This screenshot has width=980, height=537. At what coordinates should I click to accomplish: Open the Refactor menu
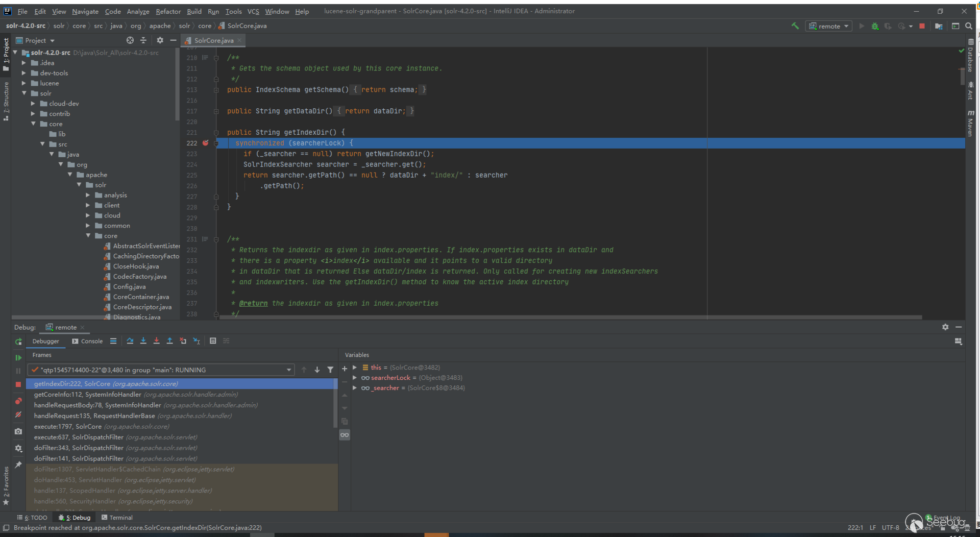tap(168, 11)
